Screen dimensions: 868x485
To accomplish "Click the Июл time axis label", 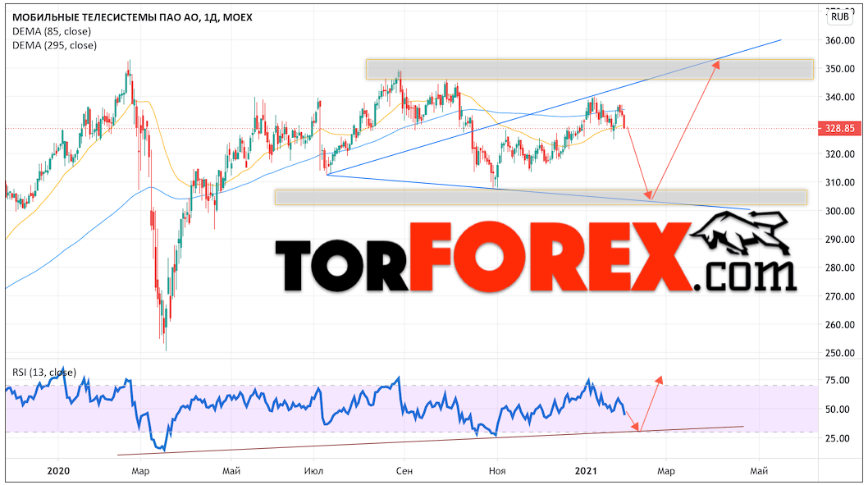I will coord(314,471).
